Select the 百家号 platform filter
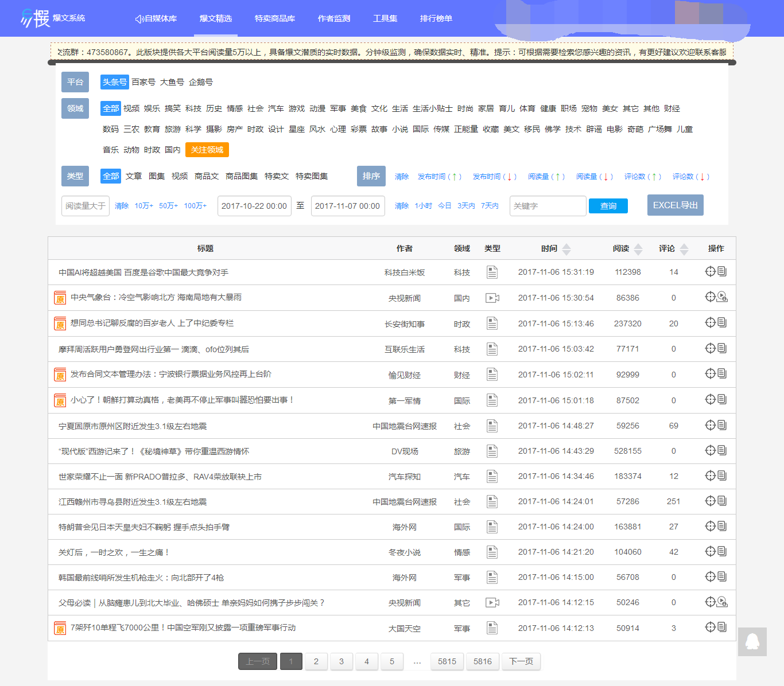 [143, 82]
